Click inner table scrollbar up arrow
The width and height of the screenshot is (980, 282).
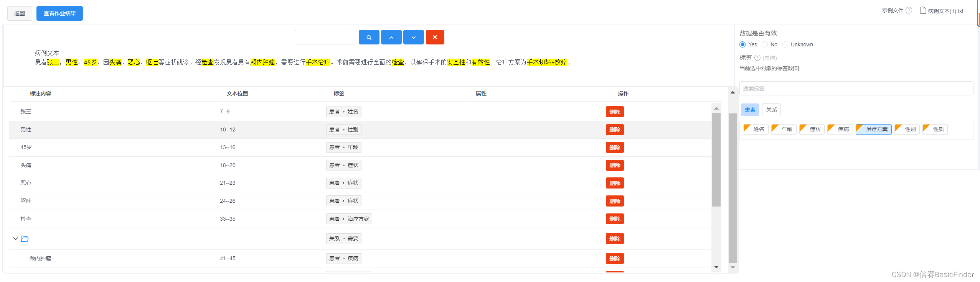716,108
